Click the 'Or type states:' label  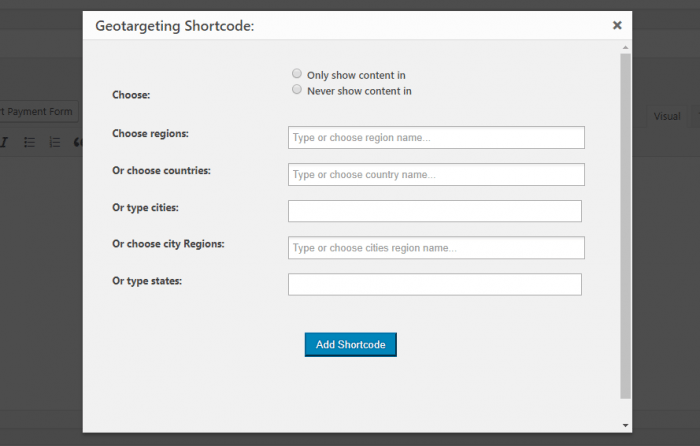click(147, 281)
